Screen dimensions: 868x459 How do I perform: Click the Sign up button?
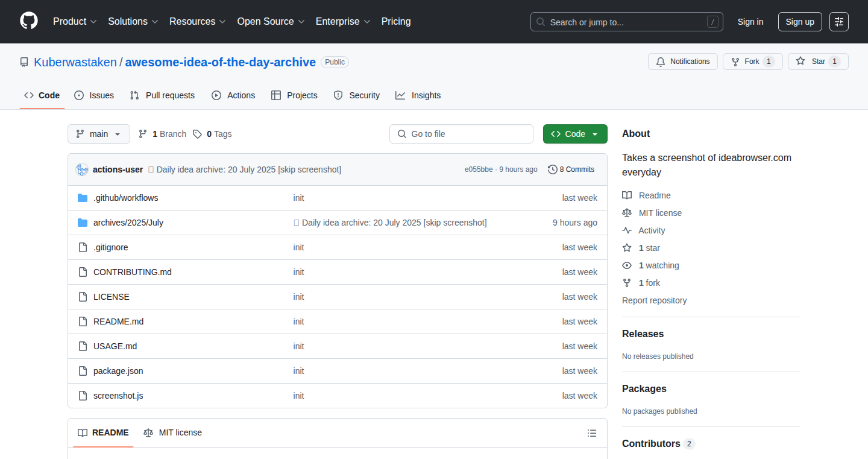tap(800, 22)
